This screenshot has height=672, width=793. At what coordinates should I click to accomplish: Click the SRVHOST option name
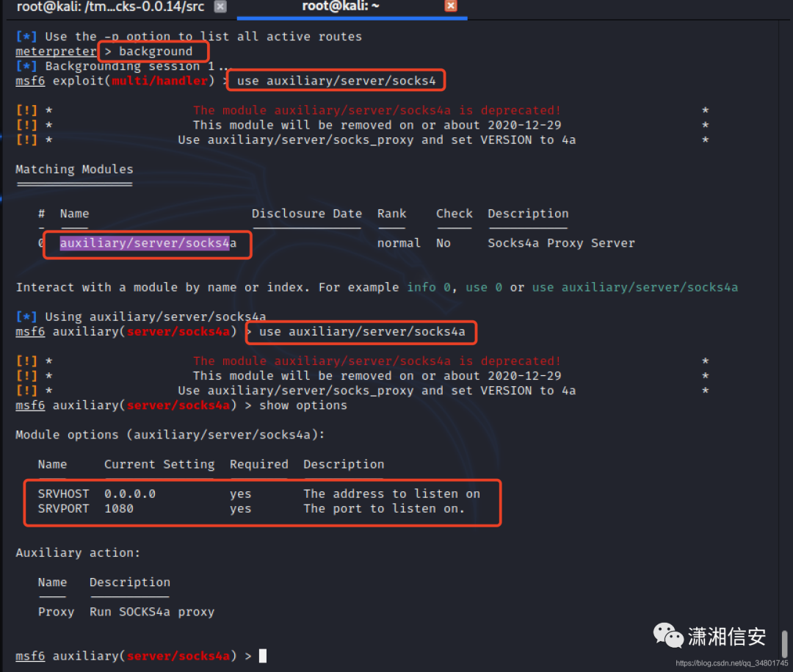[63, 494]
